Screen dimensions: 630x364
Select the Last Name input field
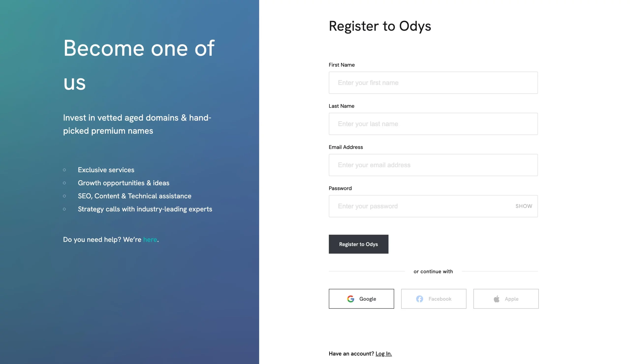click(x=433, y=123)
